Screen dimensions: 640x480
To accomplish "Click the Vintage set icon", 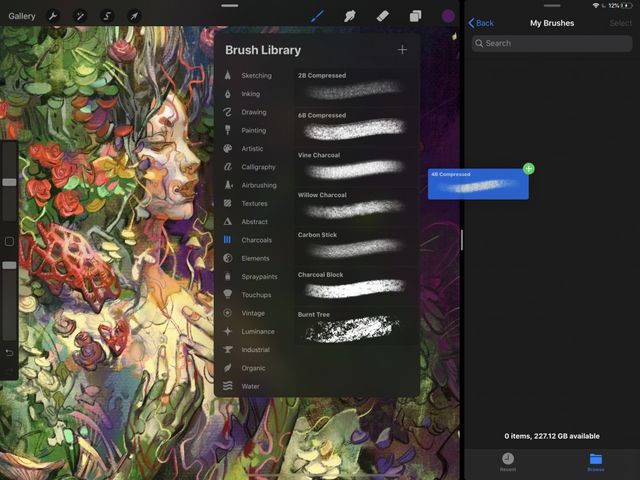I will pos(228,313).
